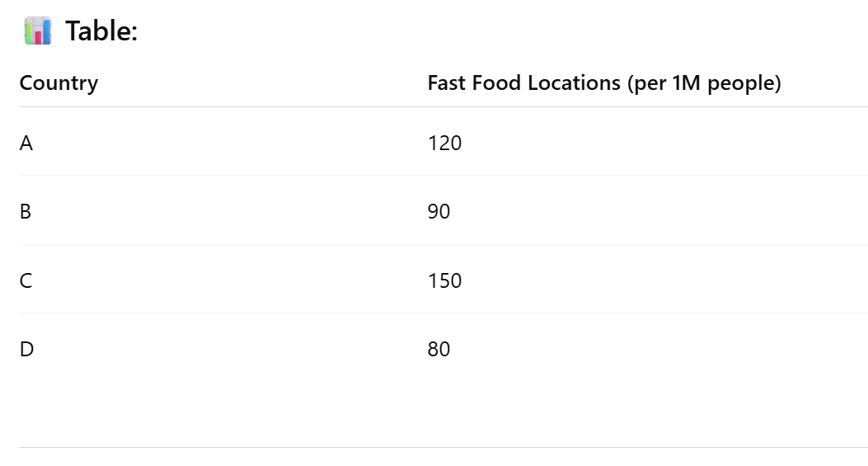Click the value 90 cell

439,211
